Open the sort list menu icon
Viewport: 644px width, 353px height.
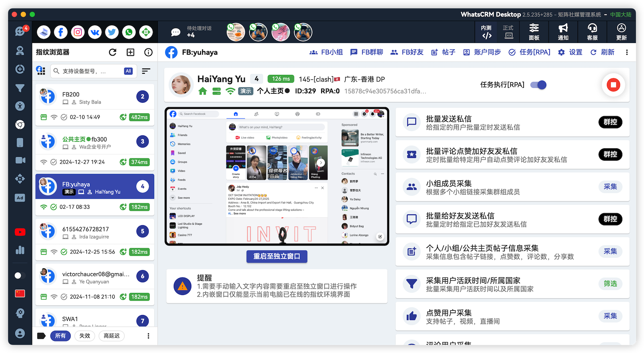click(146, 71)
